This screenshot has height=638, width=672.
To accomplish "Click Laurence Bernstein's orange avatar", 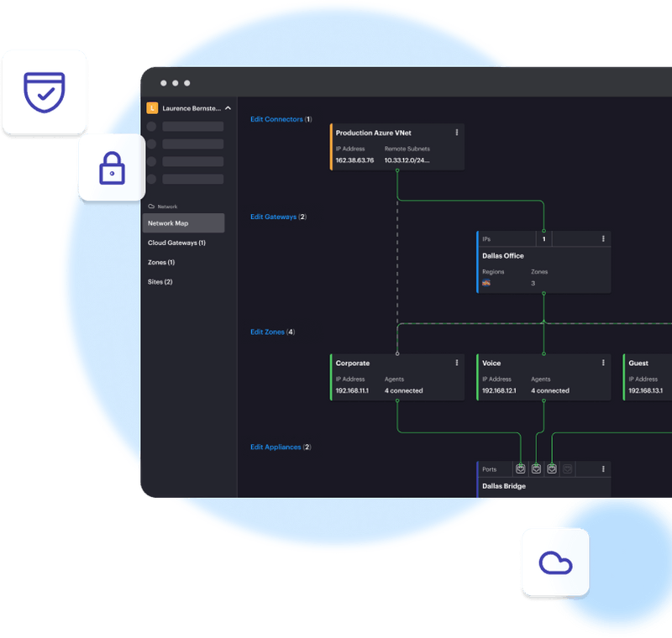I will tap(152, 108).
